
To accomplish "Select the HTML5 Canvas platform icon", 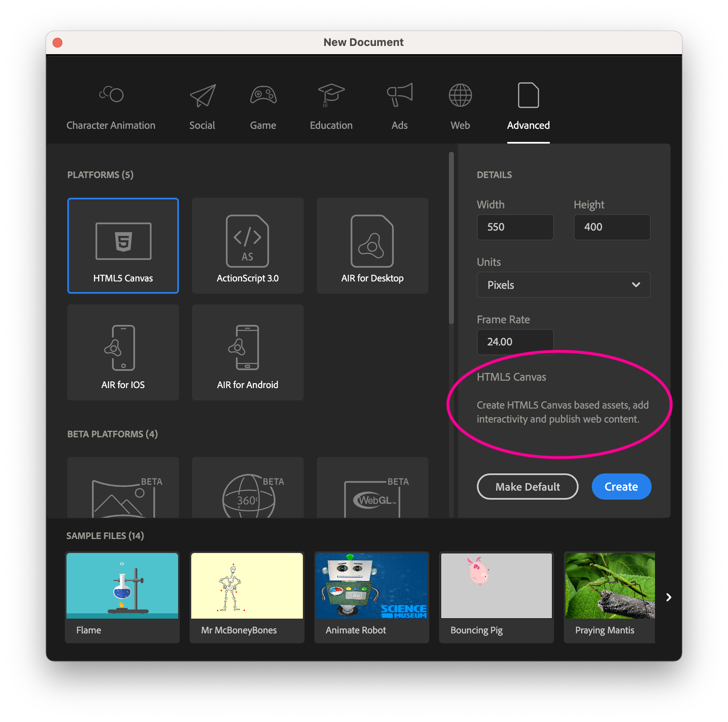I will pyautogui.click(x=123, y=242).
